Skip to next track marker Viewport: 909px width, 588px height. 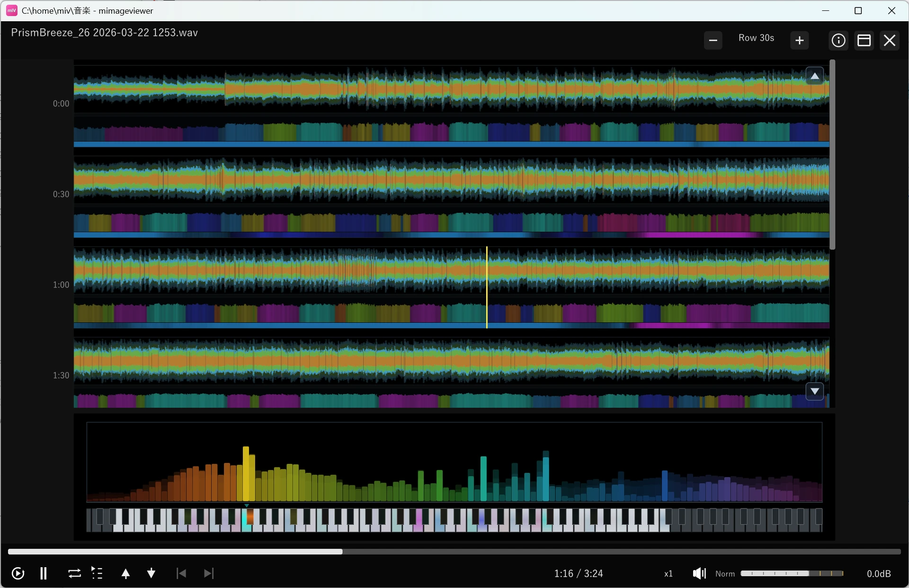(x=209, y=573)
